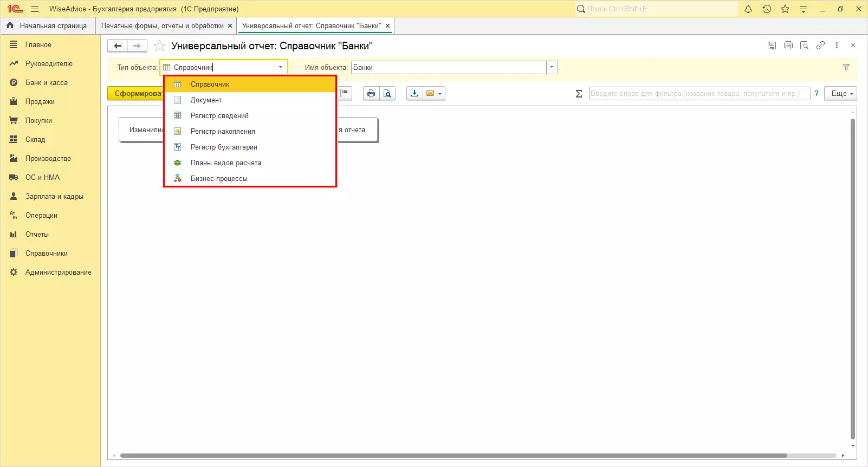Image resolution: width=868 pixels, height=467 pixels.
Task: Click the Имя объекта field with Банки
Action: (x=449, y=67)
